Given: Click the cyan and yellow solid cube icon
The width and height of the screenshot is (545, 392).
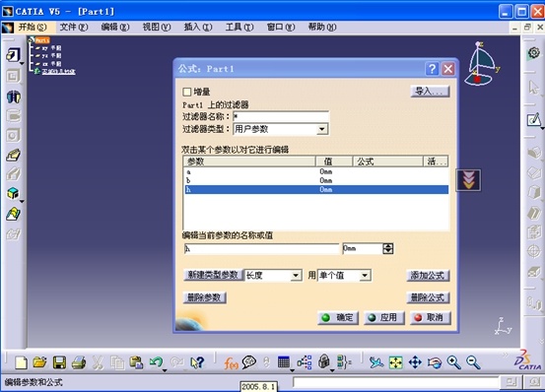Looking at the screenshot, I should tap(13, 193).
